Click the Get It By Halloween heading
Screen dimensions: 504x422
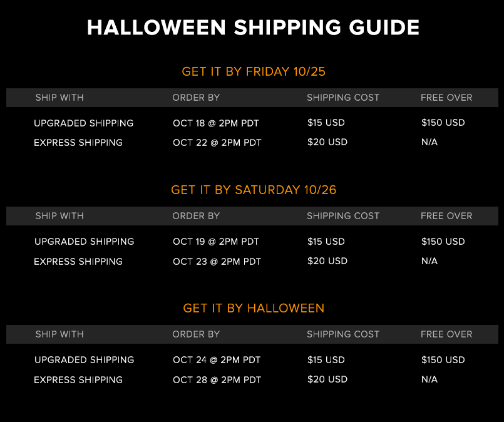tap(254, 308)
